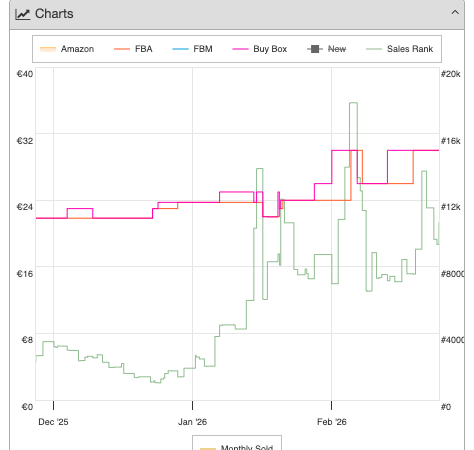Image resolution: width=474 pixels, height=450 pixels.
Task: Click the FBM blue line swatch
Action: (180, 49)
